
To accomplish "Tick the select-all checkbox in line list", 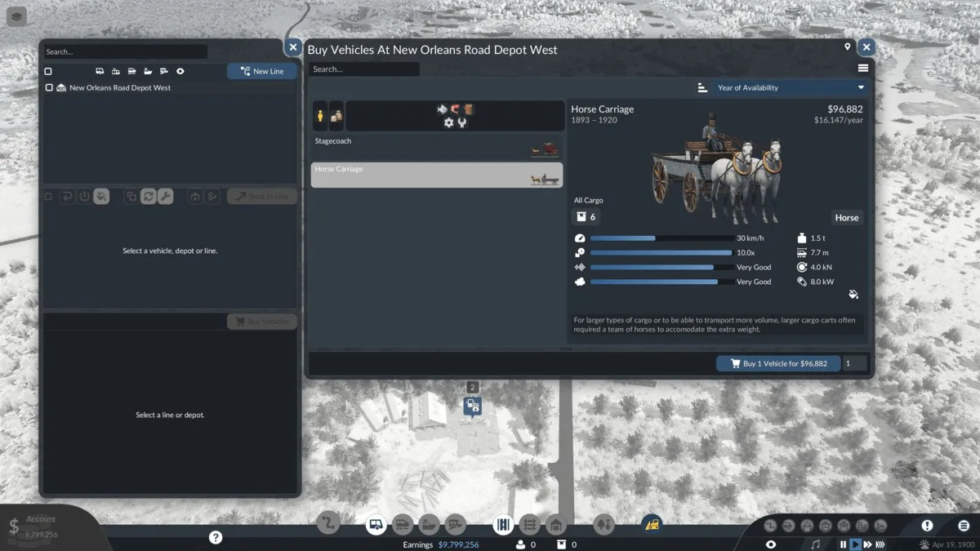I will point(48,71).
